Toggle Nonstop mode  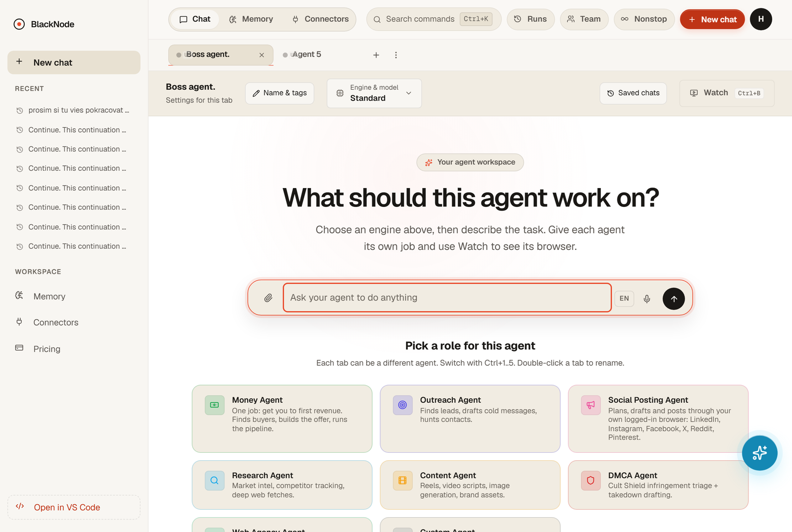pos(644,19)
